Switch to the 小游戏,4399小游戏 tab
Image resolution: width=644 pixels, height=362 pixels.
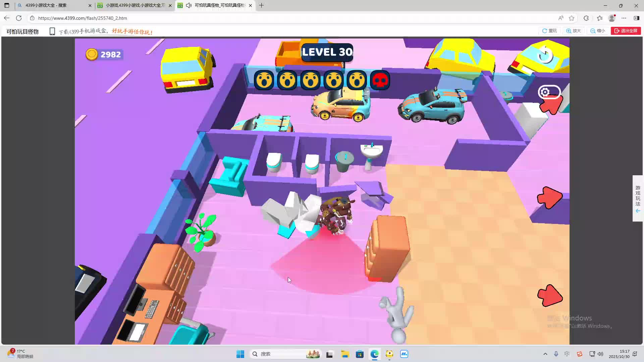click(134, 5)
